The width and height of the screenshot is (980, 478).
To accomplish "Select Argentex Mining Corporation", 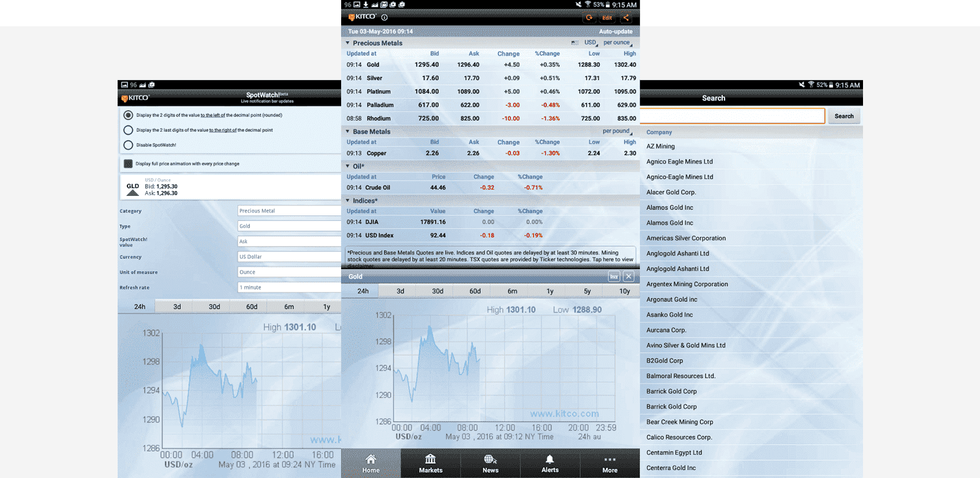I will click(x=752, y=284).
